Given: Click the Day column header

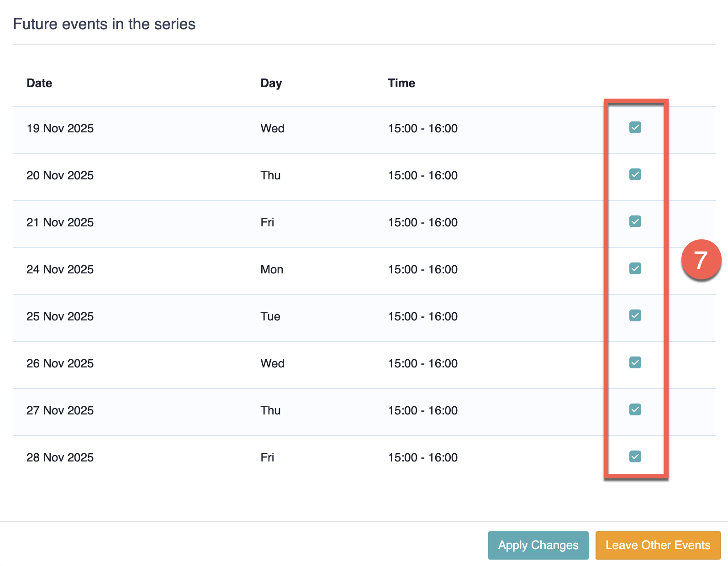Looking at the screenshot, I should pyautogui.click(x=271, y=83).
